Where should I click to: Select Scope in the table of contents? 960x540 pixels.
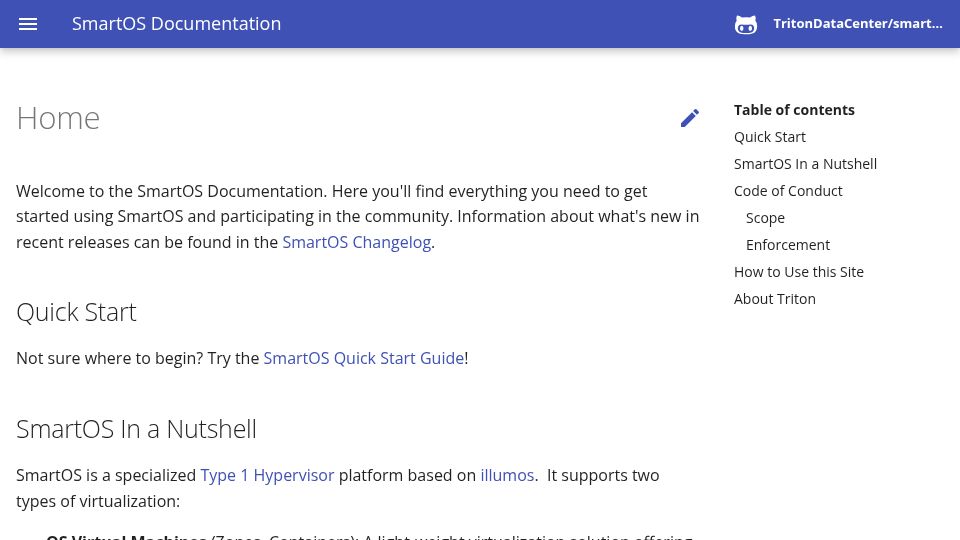765,218
